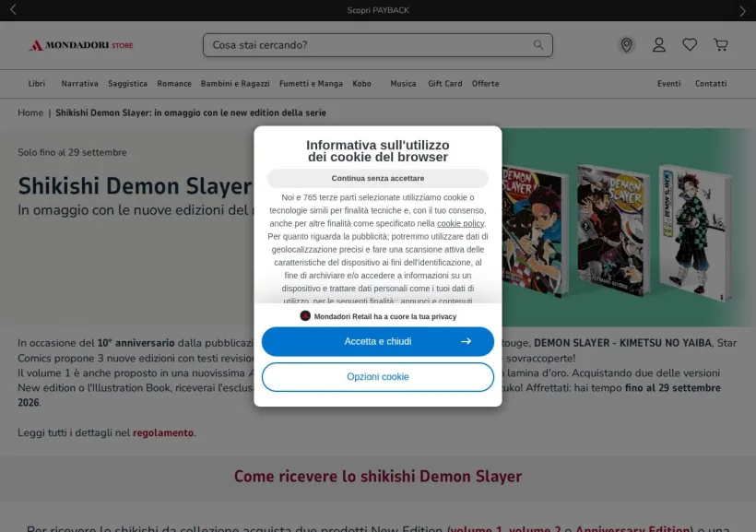Viewport: 756px width, 532px height.
Task: Click the next banner arrow in top bar
Action: pos(742,11)
